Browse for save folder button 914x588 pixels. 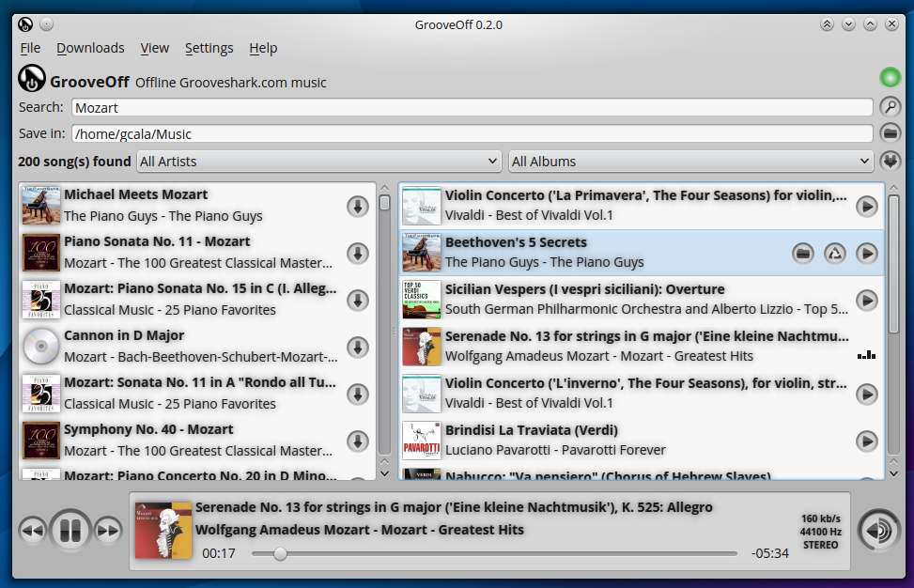tap(891, 133)
